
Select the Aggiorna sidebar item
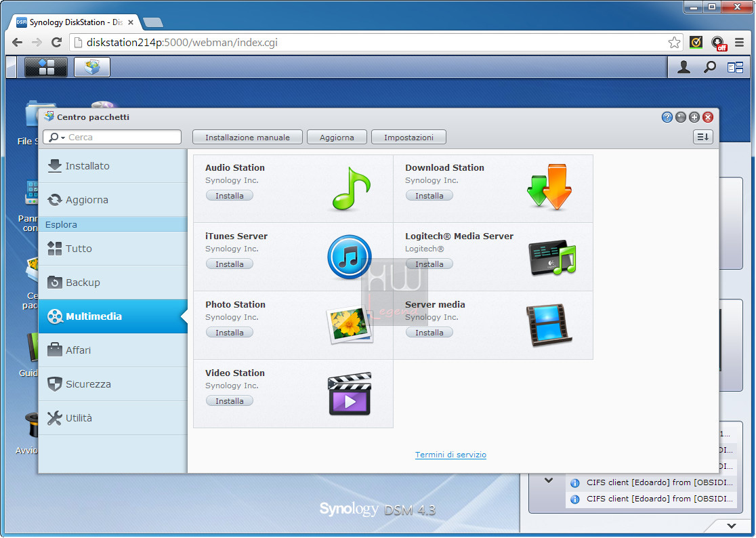pyautogui.click(x=113, y=200)
